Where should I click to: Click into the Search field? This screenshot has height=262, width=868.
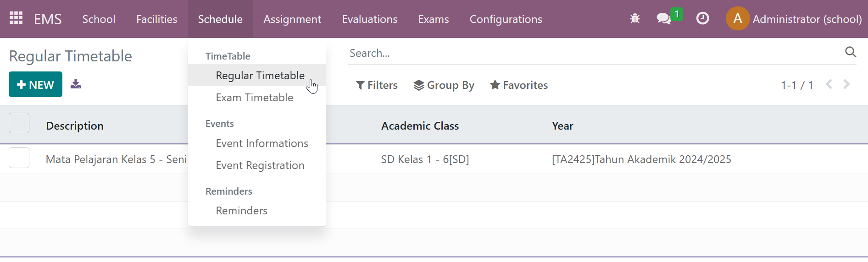(592, 53)
